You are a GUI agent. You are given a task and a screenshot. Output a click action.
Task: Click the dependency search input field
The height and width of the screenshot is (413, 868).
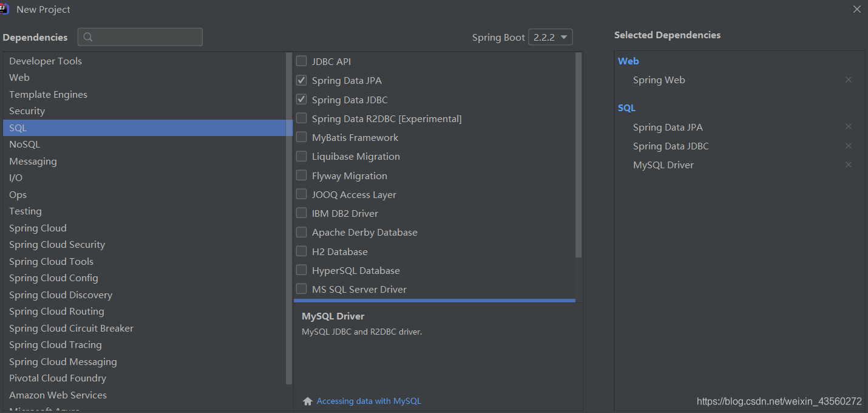[140, 37]
